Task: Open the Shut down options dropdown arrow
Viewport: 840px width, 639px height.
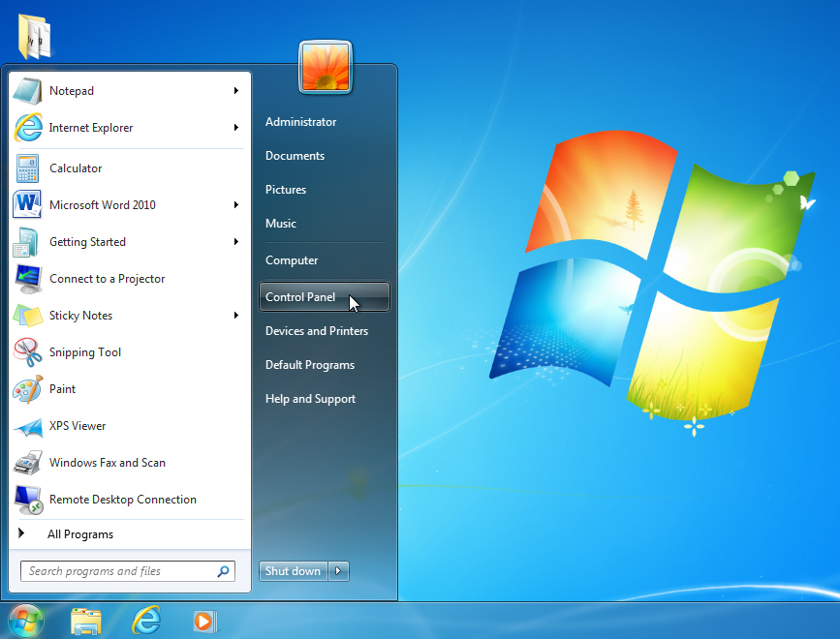Action: pyautogui.click(x=337, y=570)
